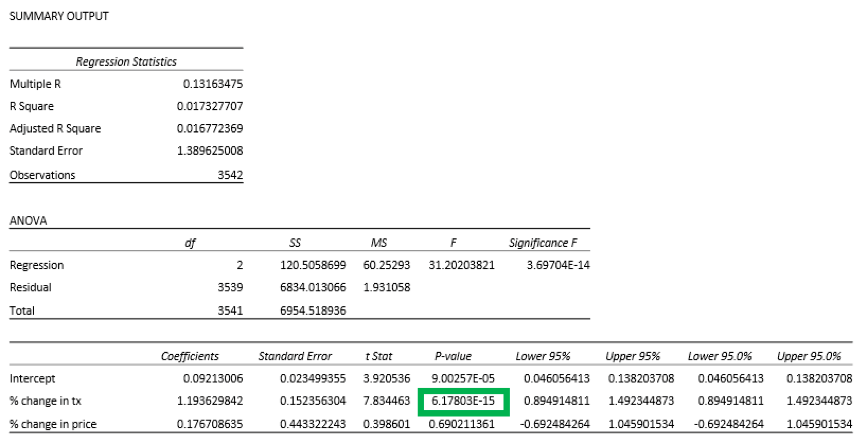
Task: Click the % change in tx row label
Action: click(46, 401)
